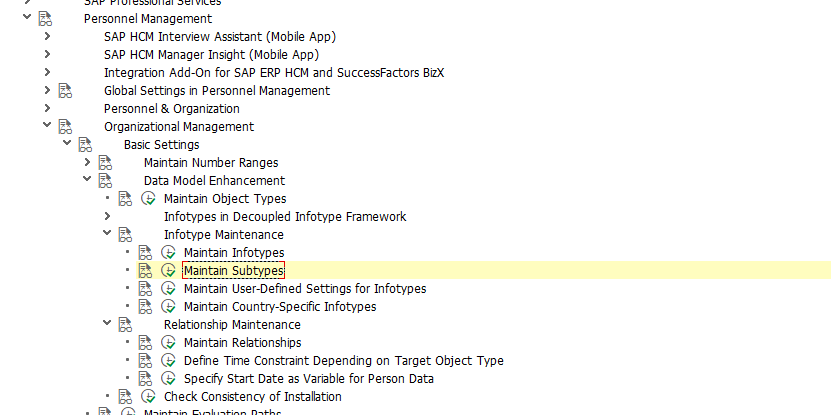Viewport: 831px width, 415px height.
Task: Select Maintain User-Defined Settings for Infotypes label
Action: tap(305, 289)
